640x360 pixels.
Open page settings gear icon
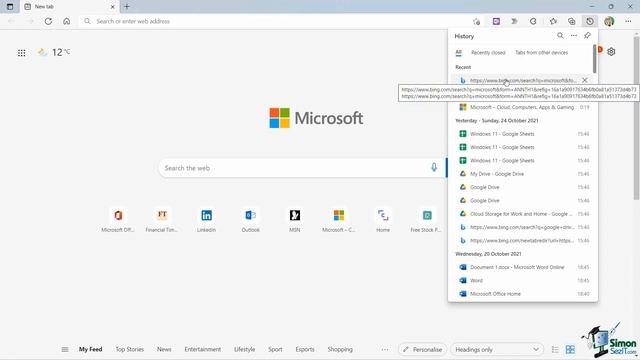611,52
